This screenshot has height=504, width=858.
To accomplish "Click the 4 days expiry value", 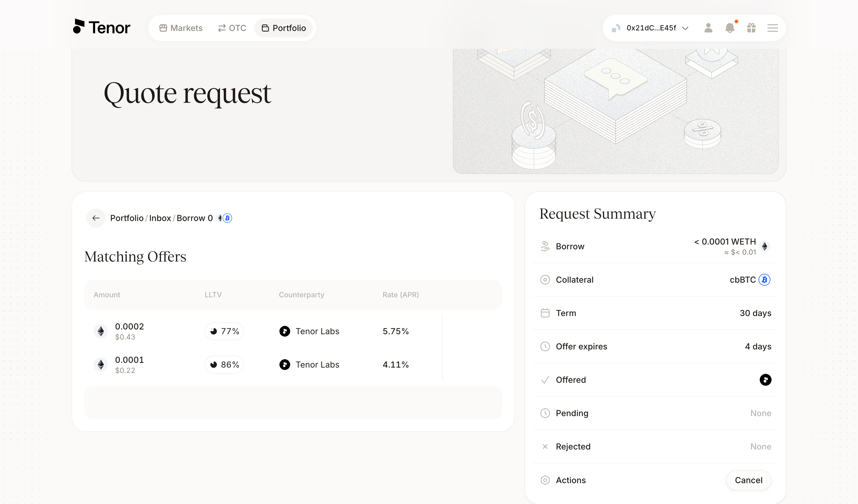I will (x=758, y=346).
